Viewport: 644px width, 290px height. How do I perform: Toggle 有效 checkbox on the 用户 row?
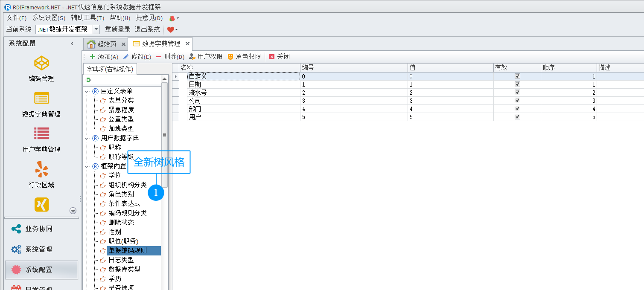(x=517, y=117)
